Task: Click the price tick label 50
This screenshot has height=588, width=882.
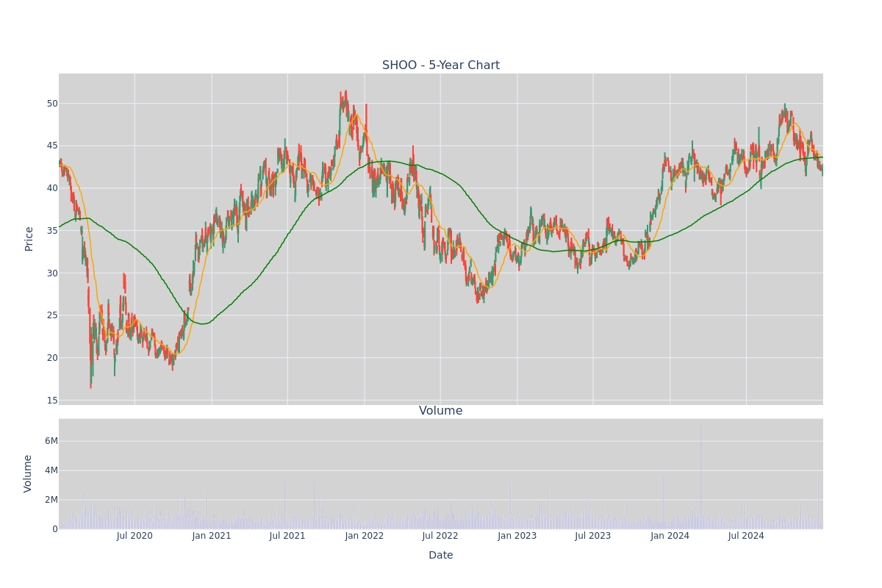Action: 52,103
